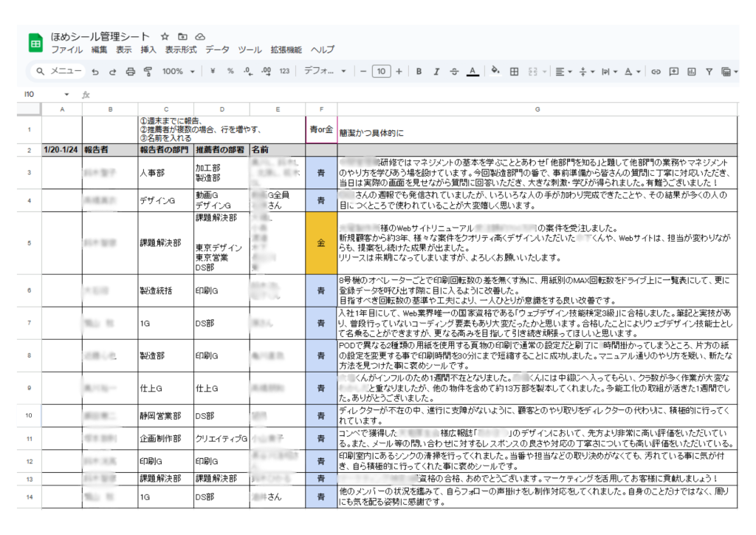The image size is (756, 535).
Task: Create a filter
Action: point(709,72)
